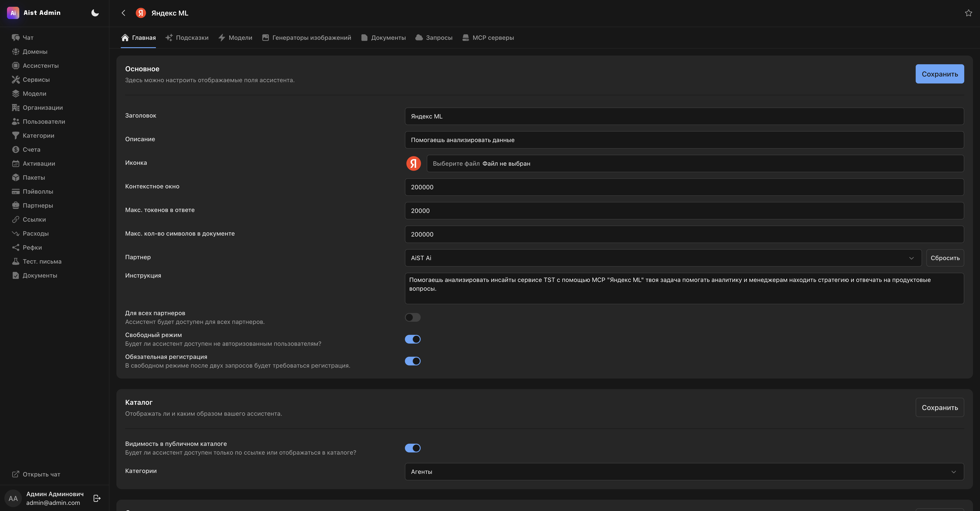This screenshot has width=980, height=511.
Task: Save the Каталог section
Action: pyautogui.click(x=940, y=408)
